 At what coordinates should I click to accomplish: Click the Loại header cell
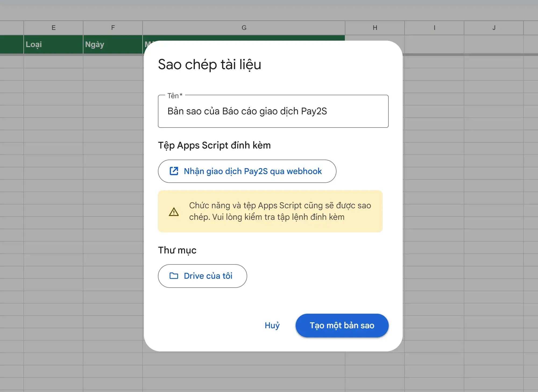54,44
